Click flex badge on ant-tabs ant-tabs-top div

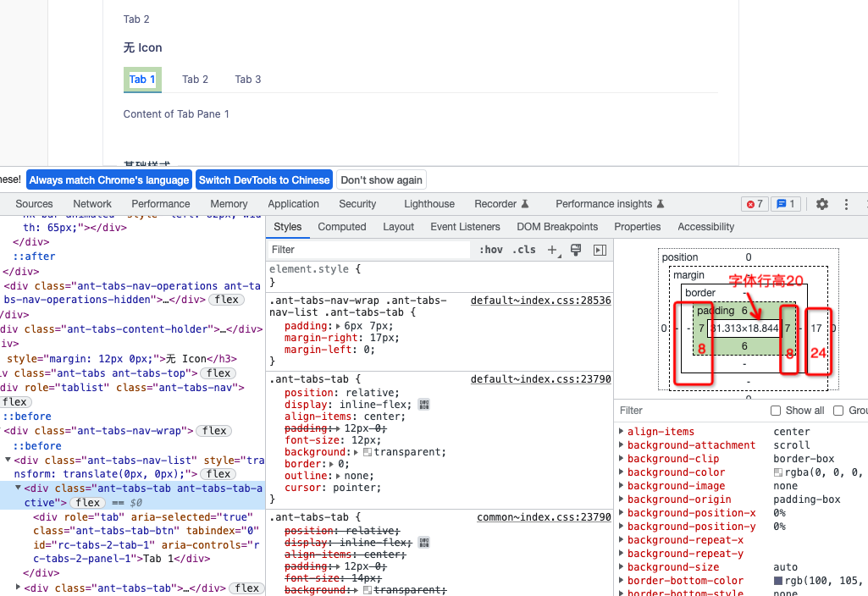(218, 373)
